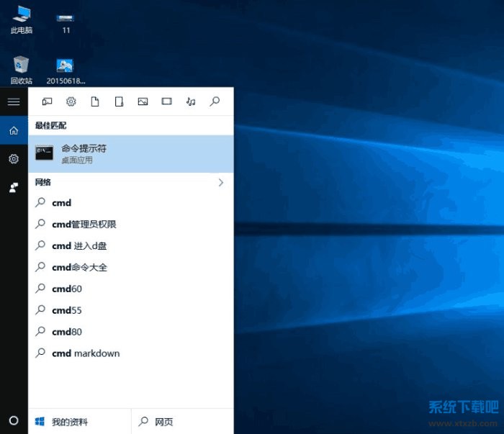504x434 pixels.
Task: Click the Home icon in sidebar
Action: (x=13, y=130)
